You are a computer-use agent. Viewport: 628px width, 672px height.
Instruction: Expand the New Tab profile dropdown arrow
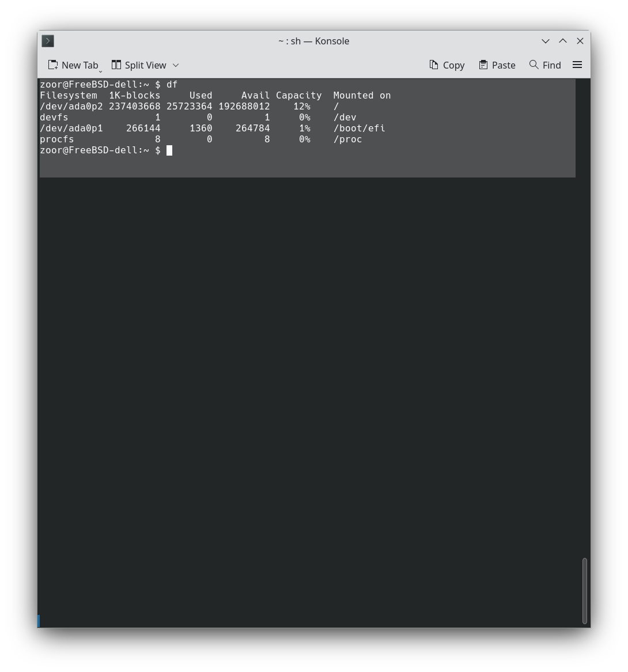click(101, 70)
